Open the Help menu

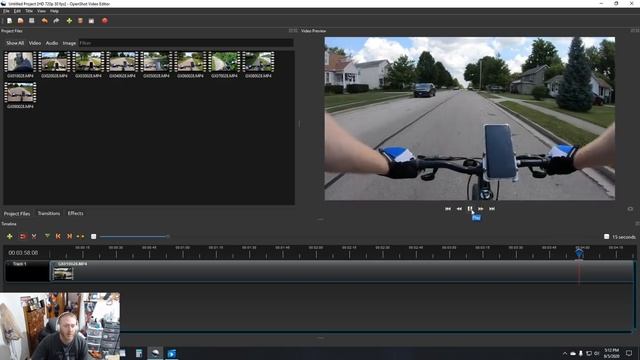54,11
